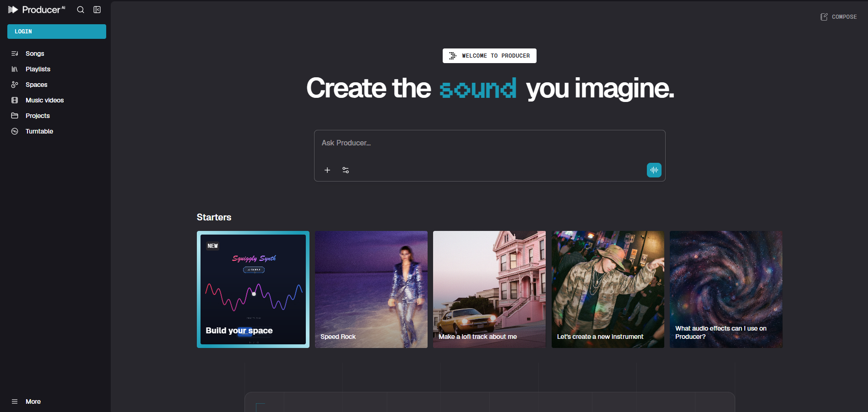The width and height of the screenshot is (868, 412).
Task: Click the Producer logo icon
Action: point(12,9)
